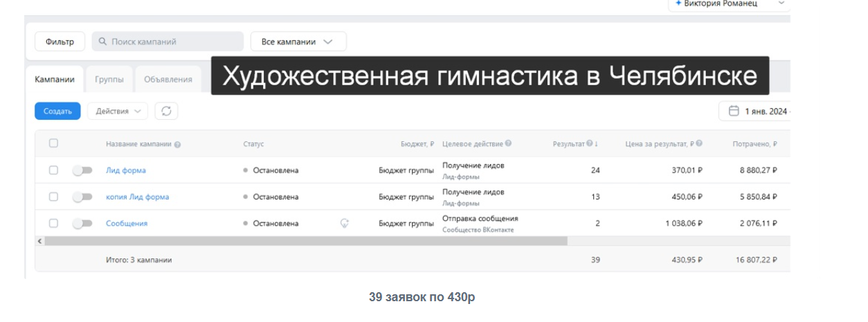The height and width of the screenshot is (322, 868).
Task: Open the Все кампании dropdown
Action: (x=298, y=42)
